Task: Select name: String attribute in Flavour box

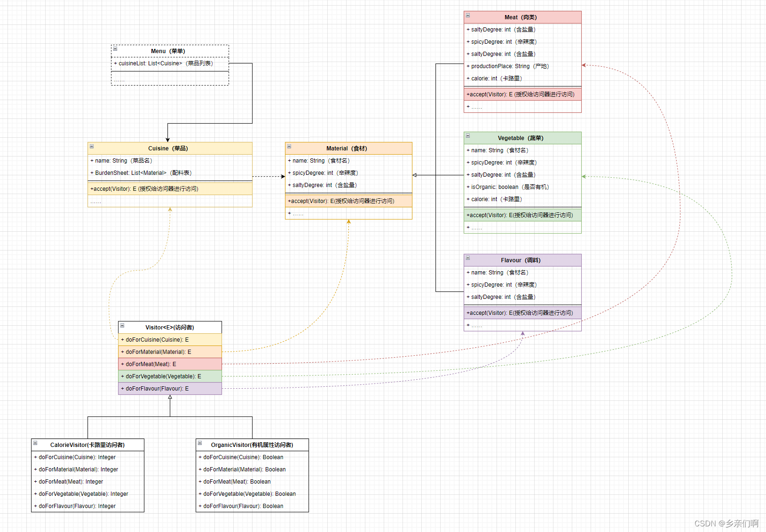Action: point(523,273)
